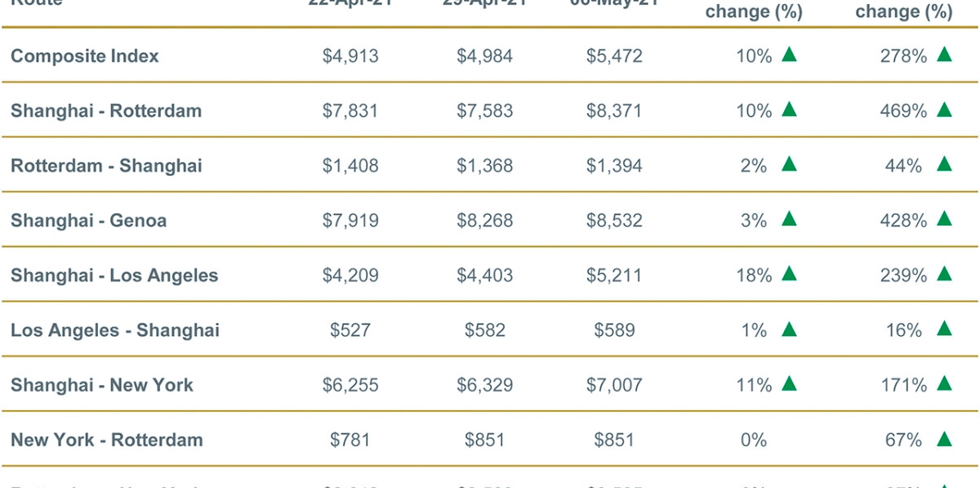
Task: Click the green arrow next to 239%
Action: [x=944, y=274]
